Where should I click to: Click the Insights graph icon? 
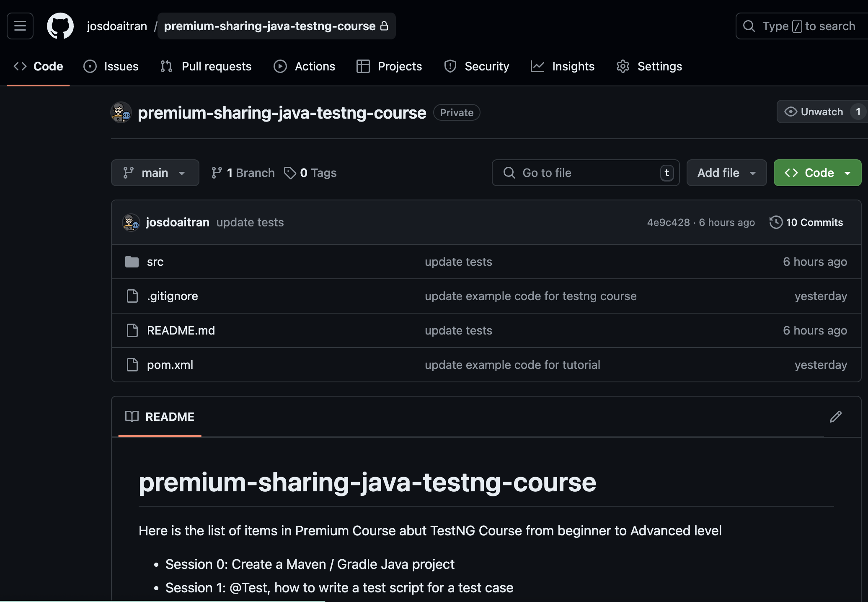pyautogui.click(x=537, y=66)
